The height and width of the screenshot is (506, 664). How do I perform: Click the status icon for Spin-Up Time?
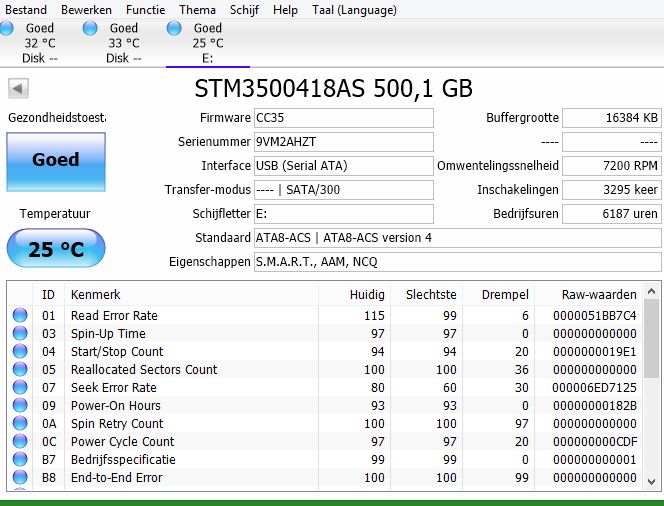pyautogui.click(x=20, y=334)
